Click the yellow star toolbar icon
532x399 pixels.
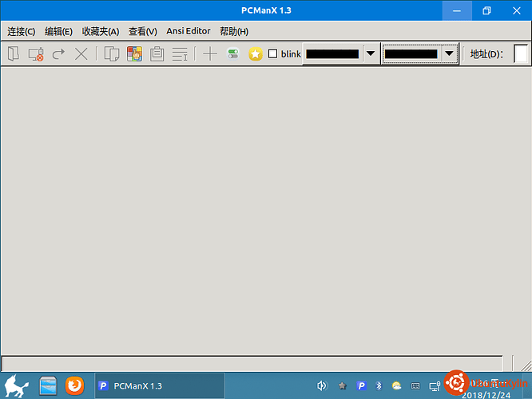(x=256, y=54)
